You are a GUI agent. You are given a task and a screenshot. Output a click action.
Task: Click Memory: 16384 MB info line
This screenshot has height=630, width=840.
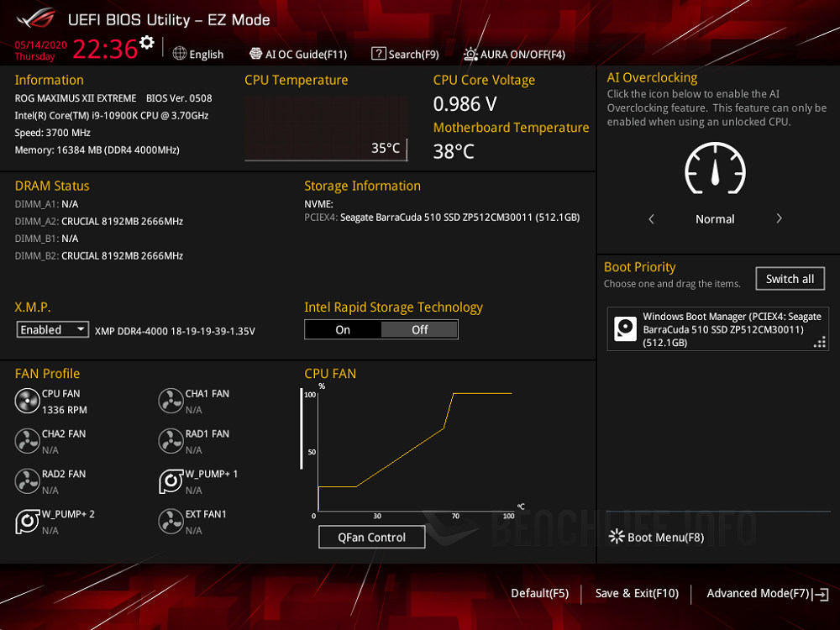[x=97, y=150]
